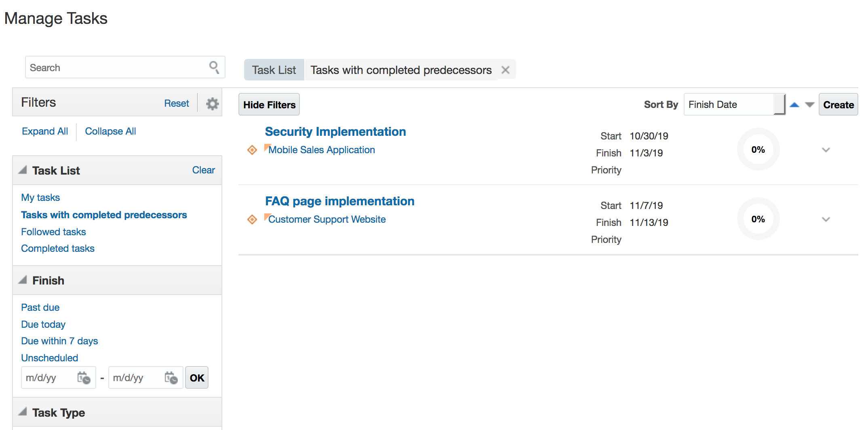Click the Security Implementation 0% progress circle
Image resolution: width=868 pixels, height=430 pixels.
(758, 150)
